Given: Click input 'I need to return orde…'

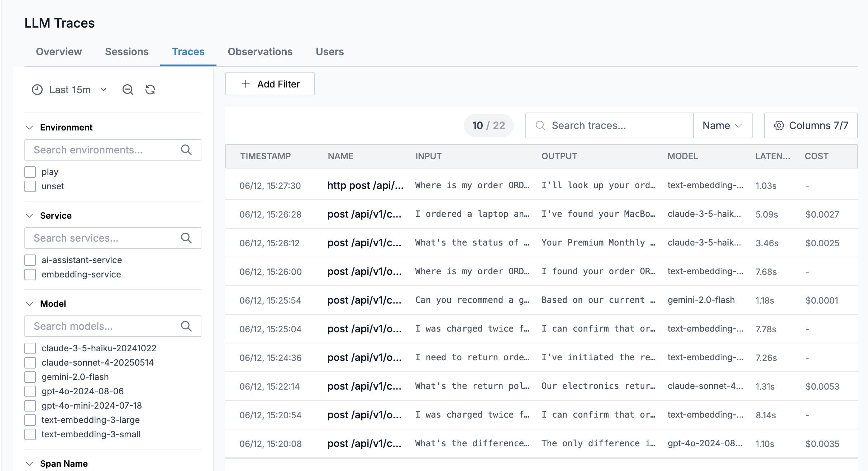Looking at the screenshot, I should pos(472,357).
